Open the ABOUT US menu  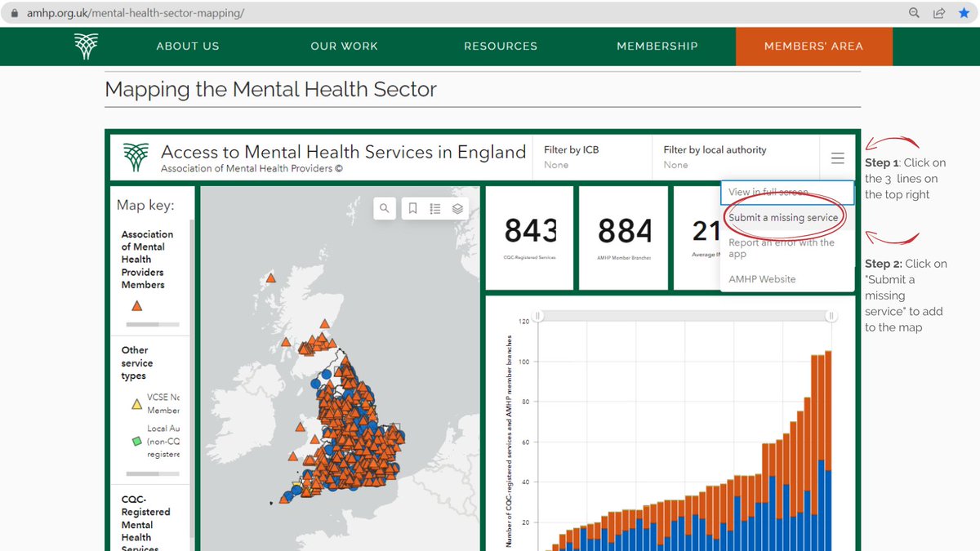point(188,47)
